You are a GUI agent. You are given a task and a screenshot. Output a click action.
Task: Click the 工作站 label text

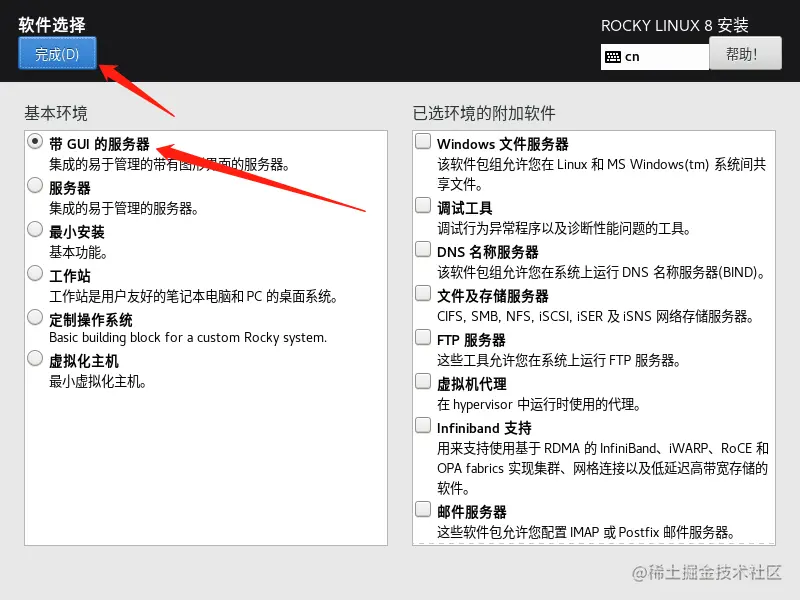tap(70, 276)
